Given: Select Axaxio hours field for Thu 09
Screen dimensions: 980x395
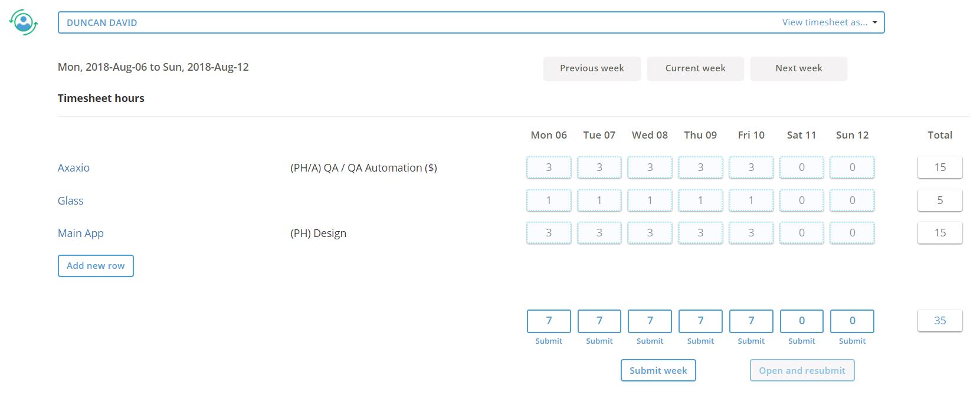Looking at the screenshot, I should tap(700, 167).
